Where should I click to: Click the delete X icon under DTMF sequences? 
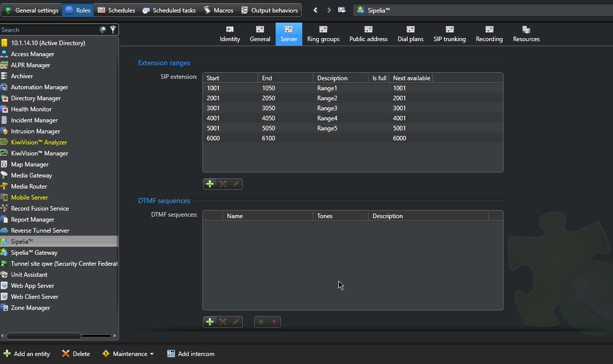click(223, 322)
